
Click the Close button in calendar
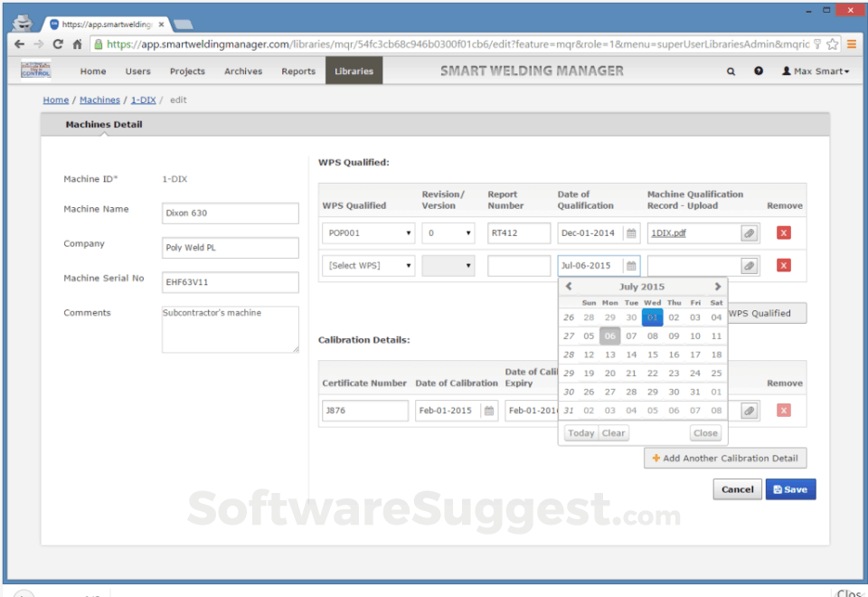(x=705, y=433)
